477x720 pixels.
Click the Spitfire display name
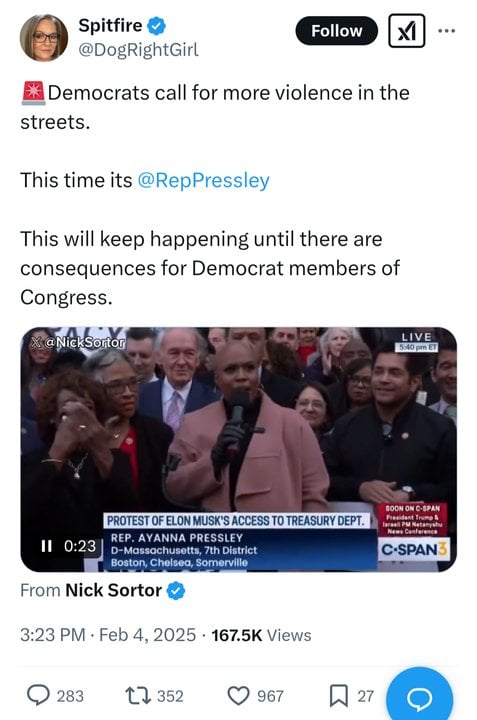(x=110, y=25)
